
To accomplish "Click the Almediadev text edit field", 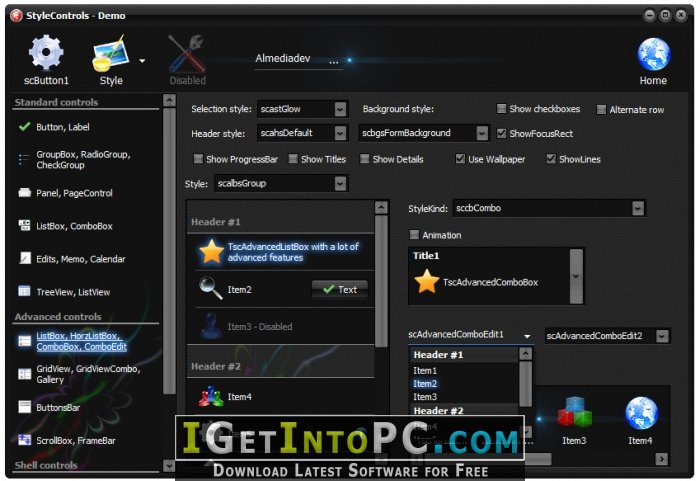I will coord(298,59).
